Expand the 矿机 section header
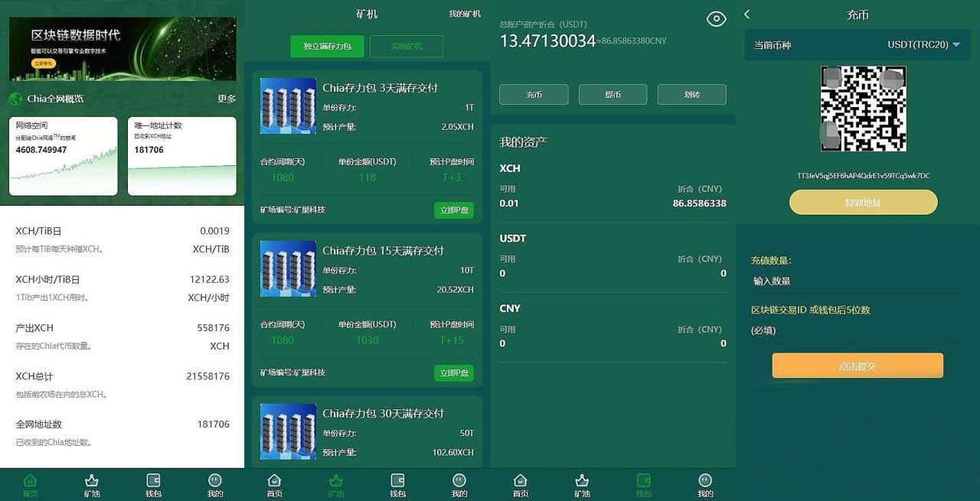Image resolution: width=980 pixels, height=501 pixels. (367, 13)
